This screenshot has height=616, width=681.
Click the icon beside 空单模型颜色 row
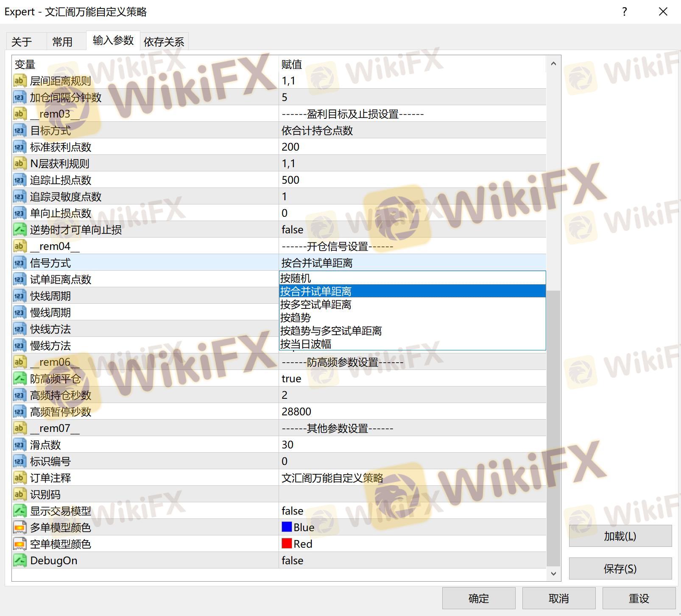coord(20,544)
